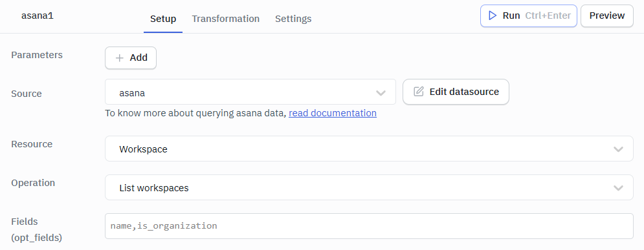Add a new parameter

pyautogui.click(x=131, y=57)
